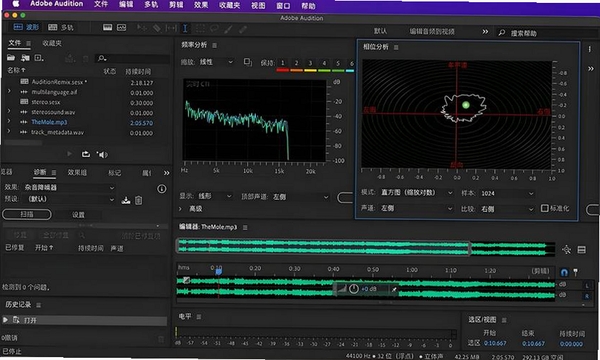The height and width of the screenshot is (360, 600).
Task: Expand the multilanguage.aif file row
Action: click(x=9, y=91)
